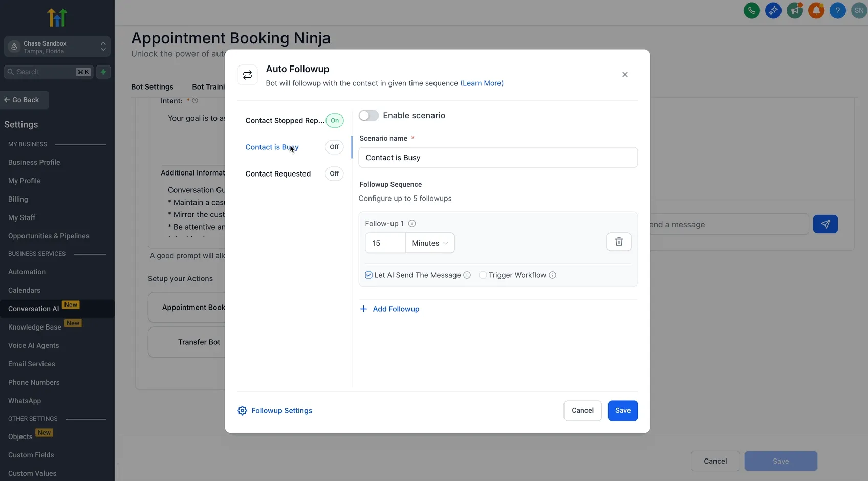Click Cancel at the page bottom
Image resolution: width=868 pixels, height=481 pixels.
click(715, 461)
